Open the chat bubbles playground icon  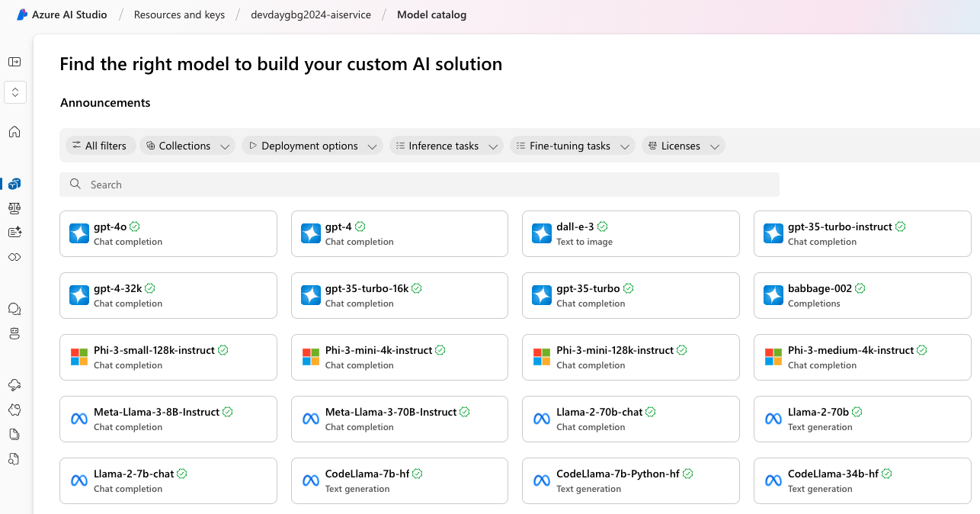point(14,309)
